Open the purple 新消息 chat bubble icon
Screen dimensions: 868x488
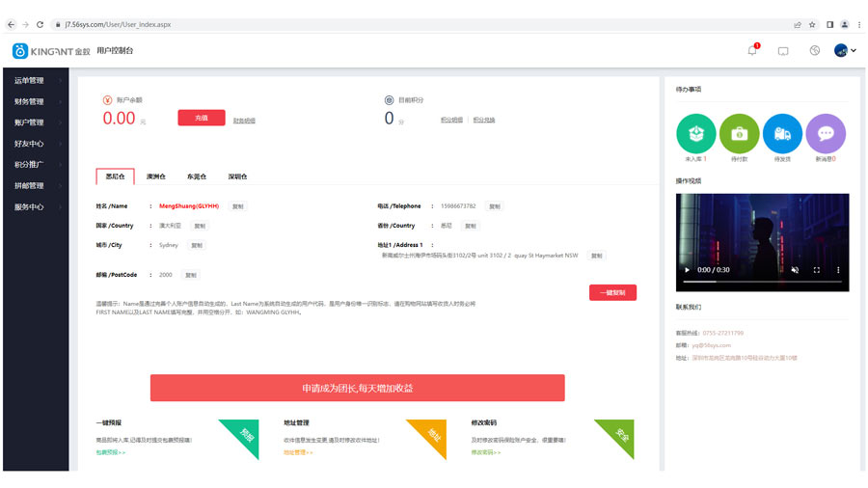tap(826, 134)
